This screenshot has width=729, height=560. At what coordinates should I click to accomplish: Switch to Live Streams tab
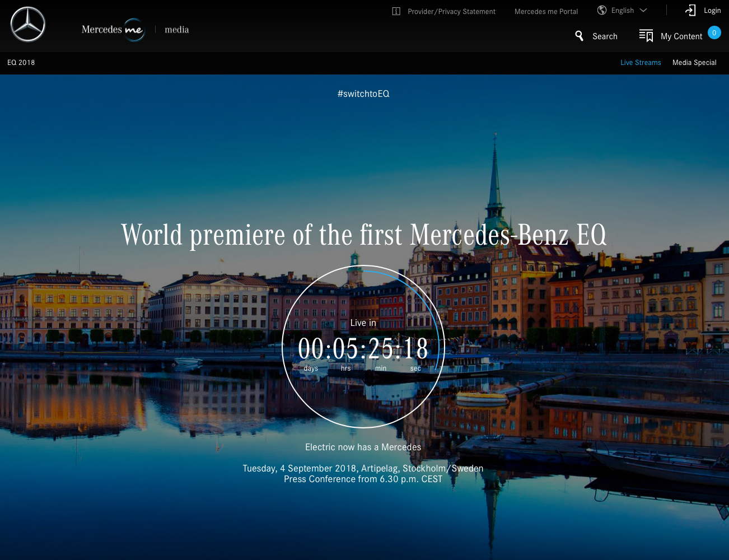click(x=641, y=63)
